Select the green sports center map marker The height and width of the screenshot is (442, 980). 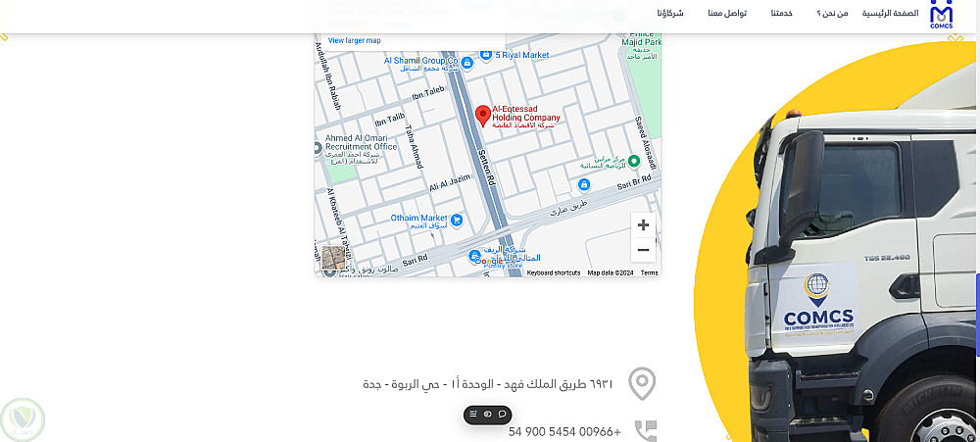pos(634,162)
